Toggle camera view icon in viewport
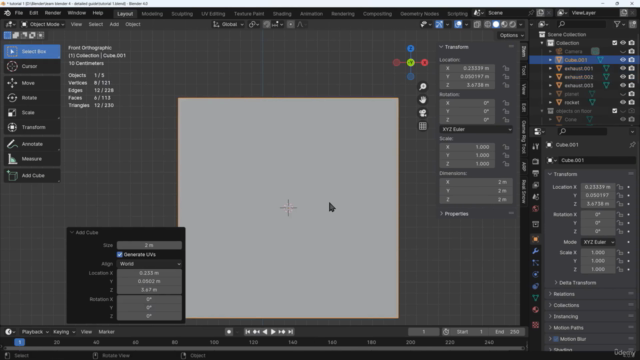This screenshot has width=640, height=360. [x=423, y=113]
